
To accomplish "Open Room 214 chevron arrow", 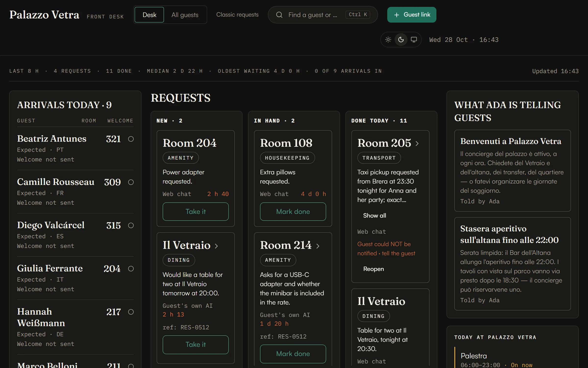I will click(318, 246).
